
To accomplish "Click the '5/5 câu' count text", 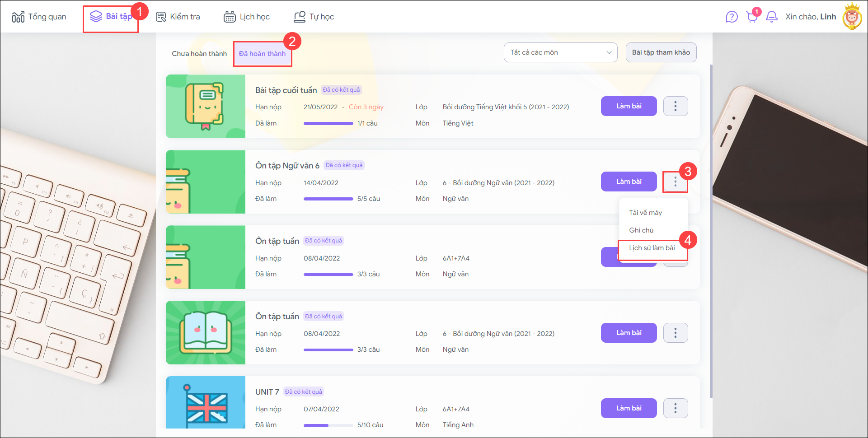I will 368,199.
